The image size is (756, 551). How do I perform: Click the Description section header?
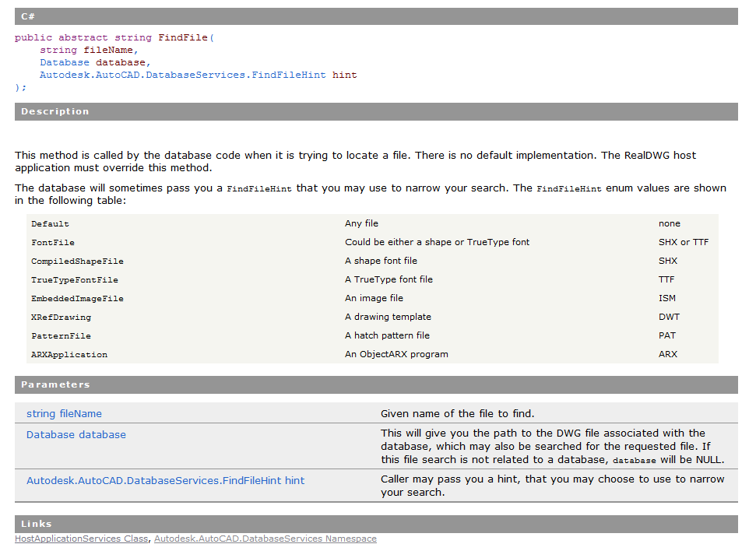coord(376,111)
